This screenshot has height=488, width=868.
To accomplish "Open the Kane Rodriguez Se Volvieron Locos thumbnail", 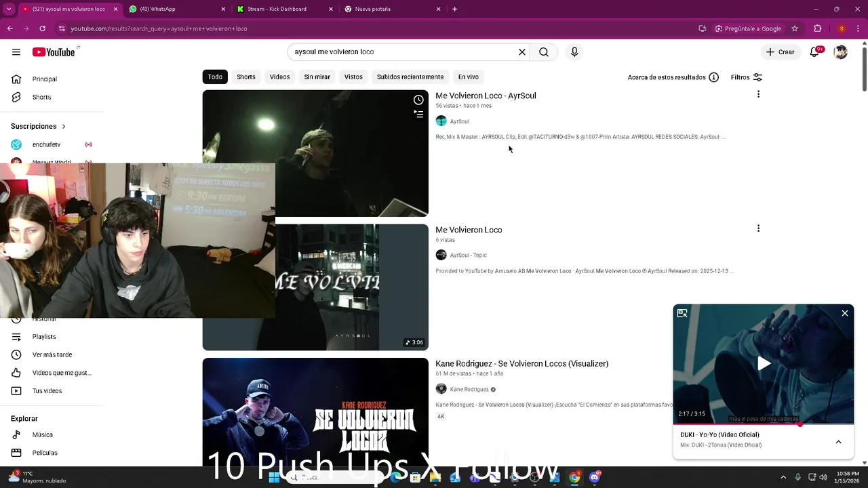I will tap(315, 412).
